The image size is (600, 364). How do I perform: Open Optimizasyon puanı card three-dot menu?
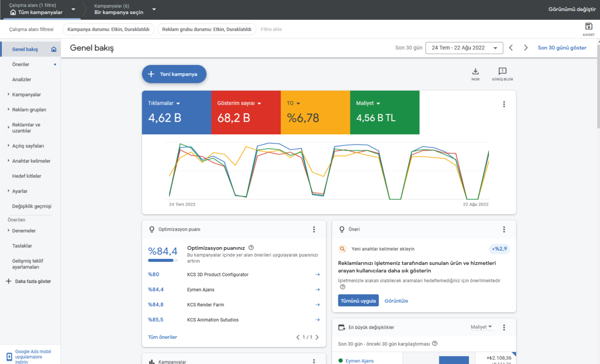point(314,229)
